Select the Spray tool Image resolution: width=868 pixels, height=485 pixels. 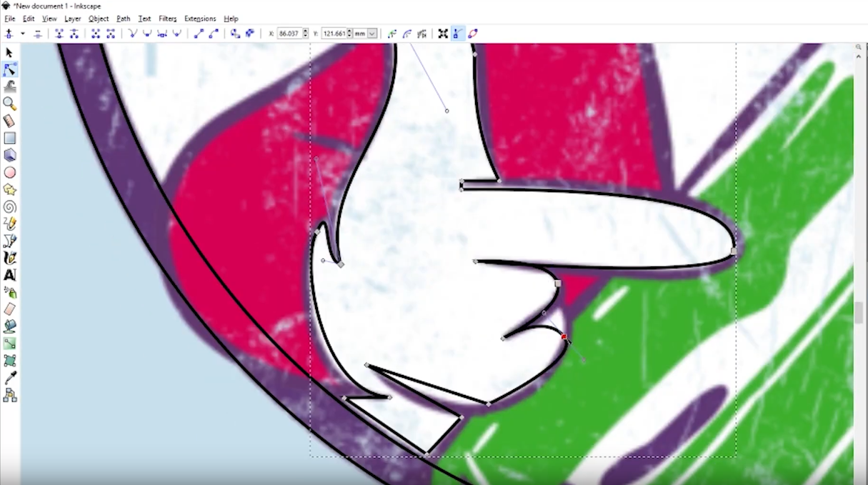pos(9,292)
